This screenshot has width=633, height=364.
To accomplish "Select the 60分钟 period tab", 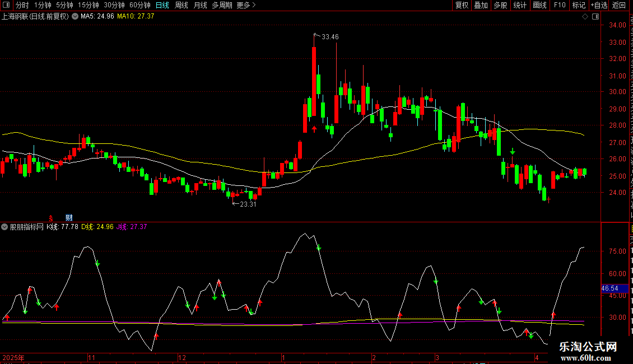I will tap(139, 5).
